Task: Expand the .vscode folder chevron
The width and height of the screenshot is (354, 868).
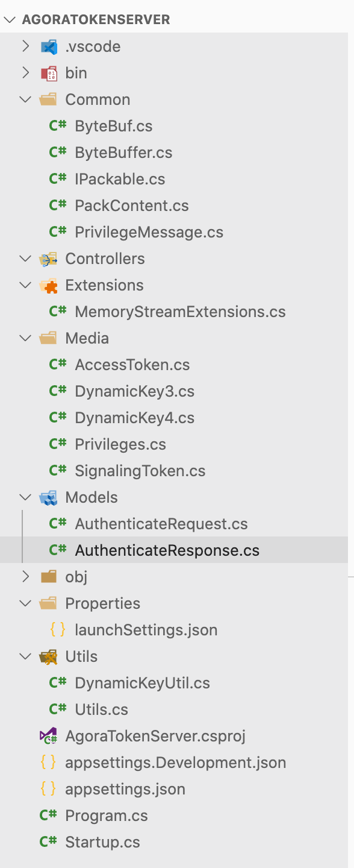Action: pyautogui.click(x=25, y=46)
